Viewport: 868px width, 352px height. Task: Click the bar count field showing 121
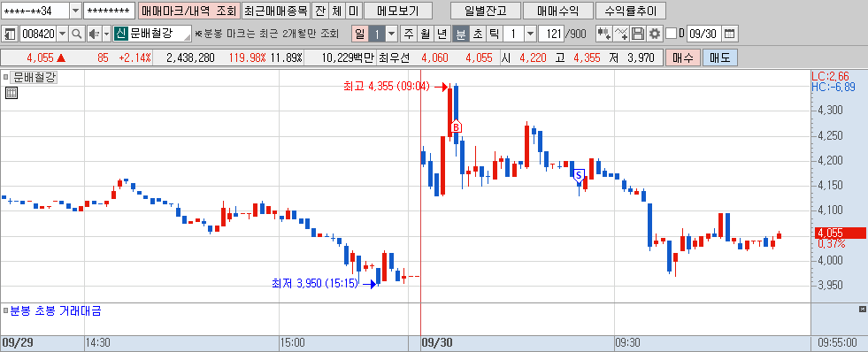click(550, 34)
